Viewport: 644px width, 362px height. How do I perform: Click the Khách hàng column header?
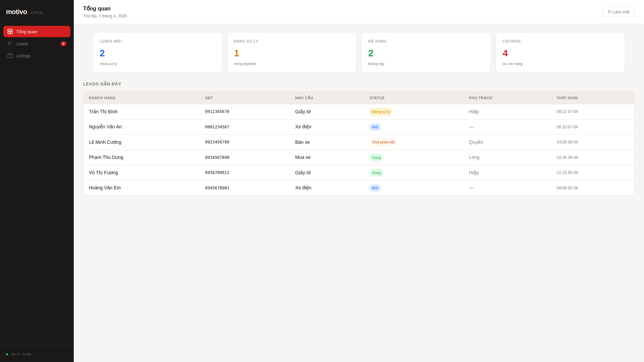tap(102, 98)
